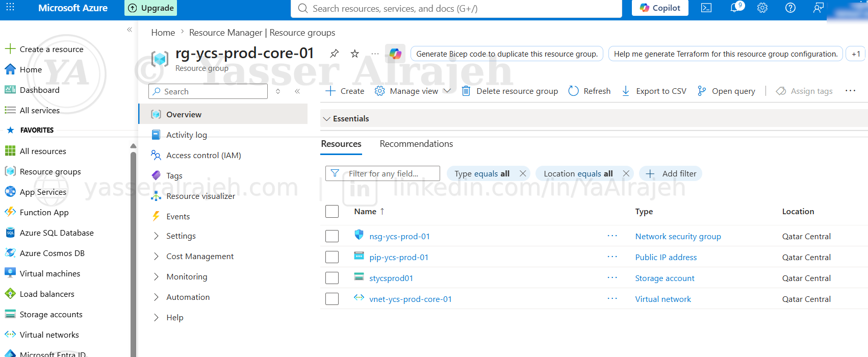Open the notifications bell

tap(735, 8)
